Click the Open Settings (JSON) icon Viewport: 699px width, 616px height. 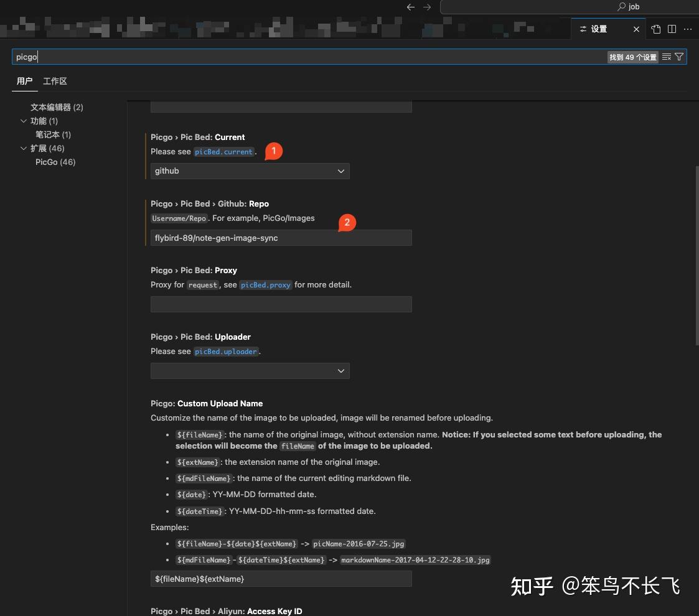click(655, 29)
